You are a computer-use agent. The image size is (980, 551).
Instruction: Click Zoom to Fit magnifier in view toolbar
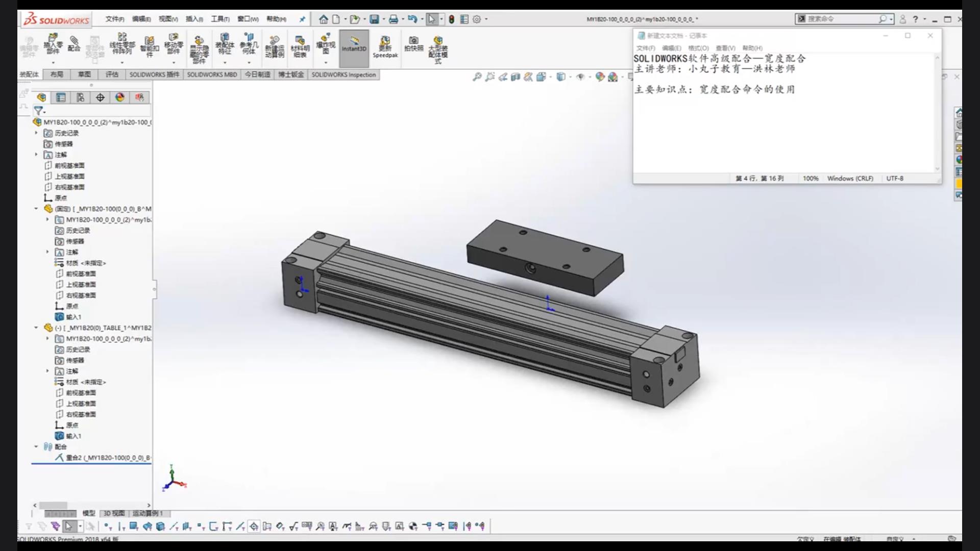point(477,77)
